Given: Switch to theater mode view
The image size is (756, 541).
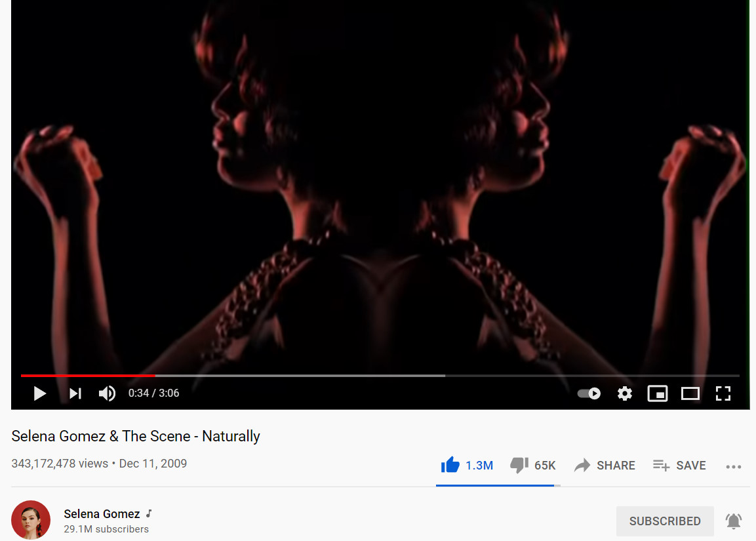Looking at the screenshot, I should [690, 393].
